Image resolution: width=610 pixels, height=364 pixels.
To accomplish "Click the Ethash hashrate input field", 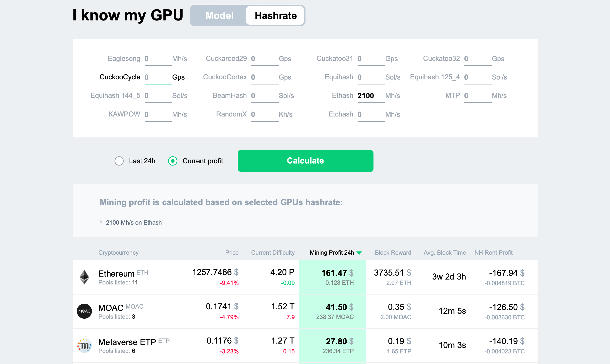I will [371, 96].
